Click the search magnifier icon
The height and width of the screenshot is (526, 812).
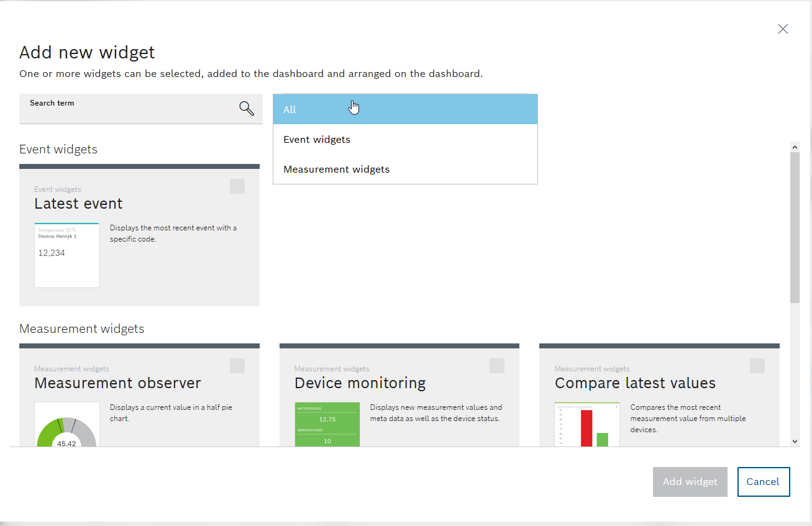tap(246, 108)
